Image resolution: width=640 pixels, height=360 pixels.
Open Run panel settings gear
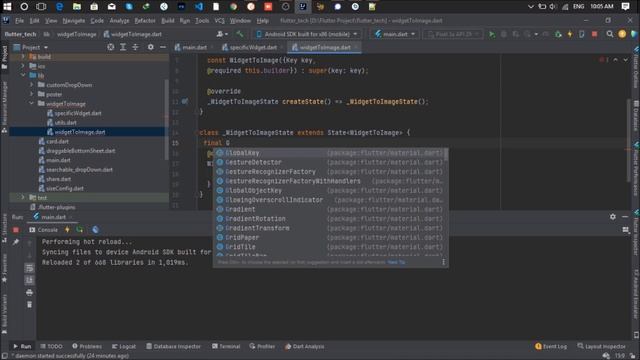pos(613,217)
